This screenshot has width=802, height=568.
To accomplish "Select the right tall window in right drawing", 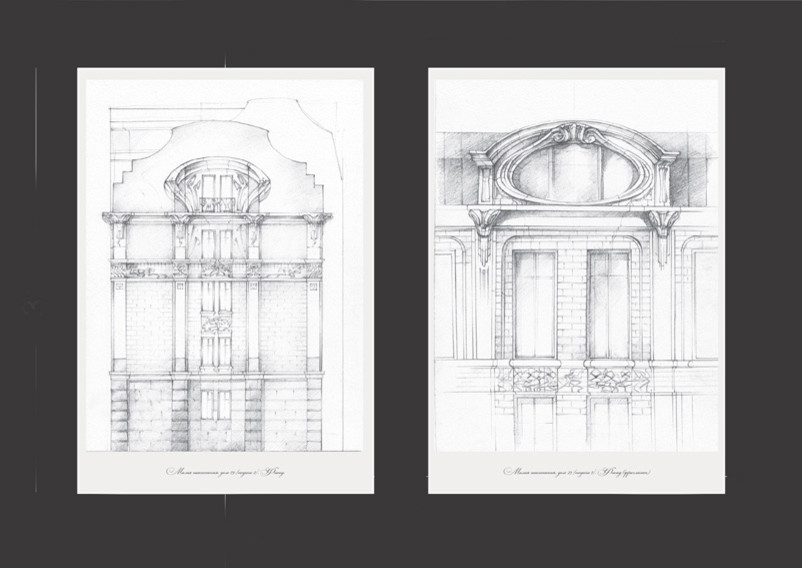I will click(x=609, y=305).
